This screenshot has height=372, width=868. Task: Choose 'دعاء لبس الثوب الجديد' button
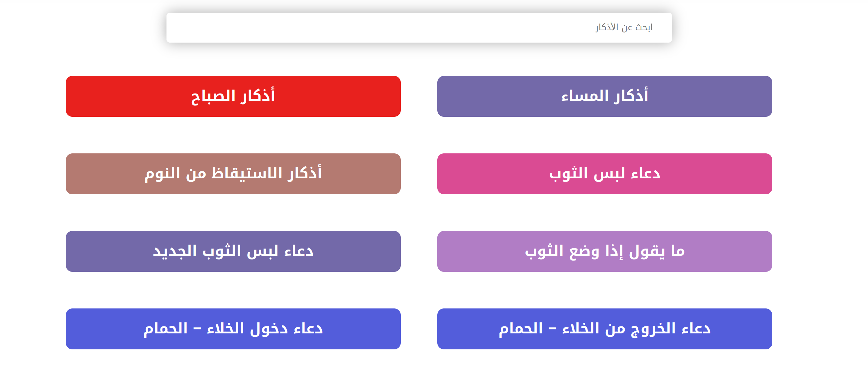click(x=233, y=251)
